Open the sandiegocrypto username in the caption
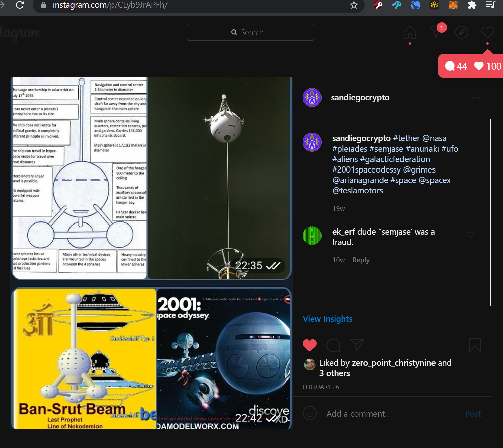503x448 pixels. (x=361, y=138)
